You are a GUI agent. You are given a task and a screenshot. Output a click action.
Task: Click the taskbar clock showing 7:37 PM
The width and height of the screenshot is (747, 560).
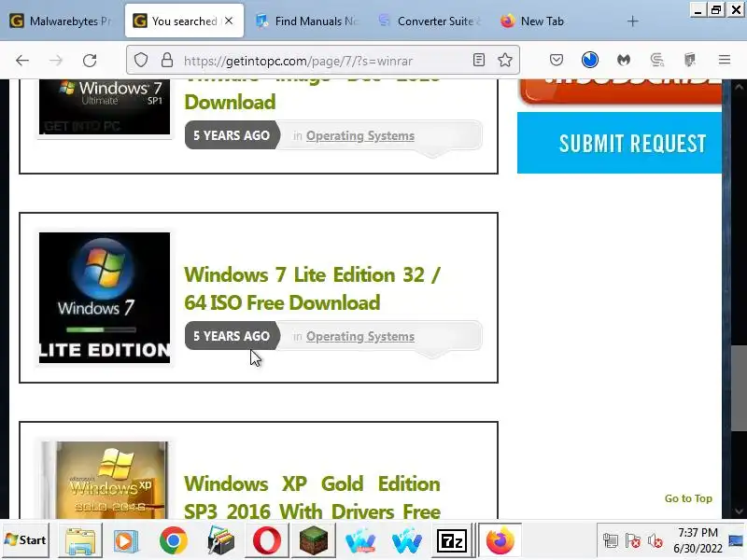[x=698, y=540]
